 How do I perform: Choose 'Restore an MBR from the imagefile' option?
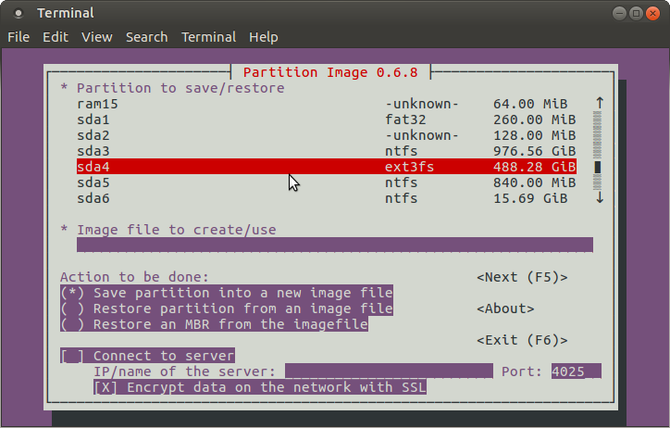tap(214, 324)
